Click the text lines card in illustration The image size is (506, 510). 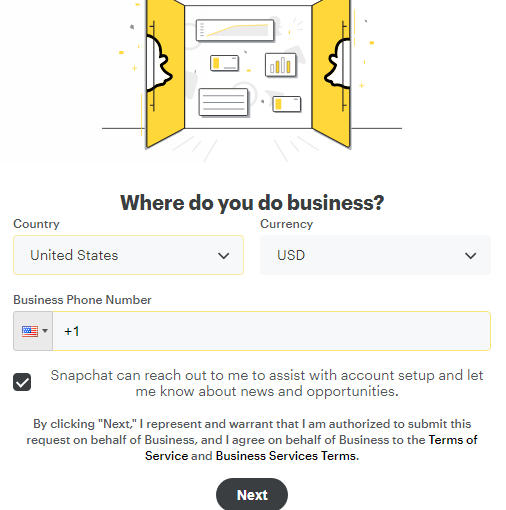[223, 102]
